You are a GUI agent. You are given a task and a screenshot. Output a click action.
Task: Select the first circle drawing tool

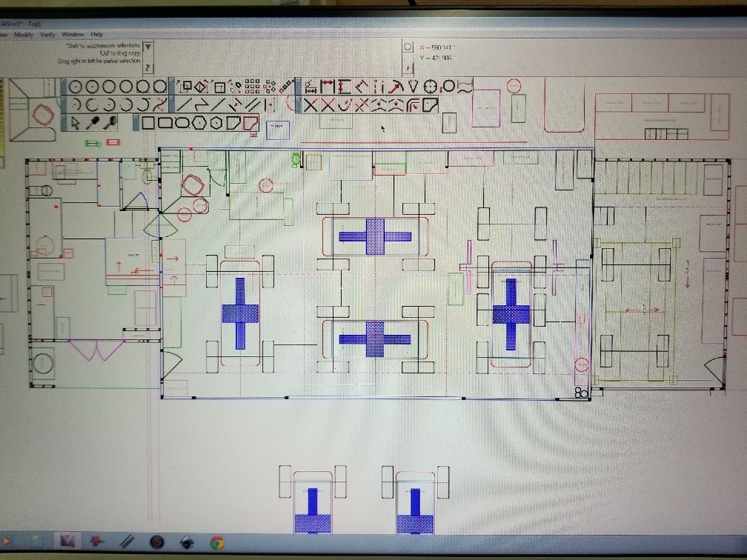[x=76, y=86]
